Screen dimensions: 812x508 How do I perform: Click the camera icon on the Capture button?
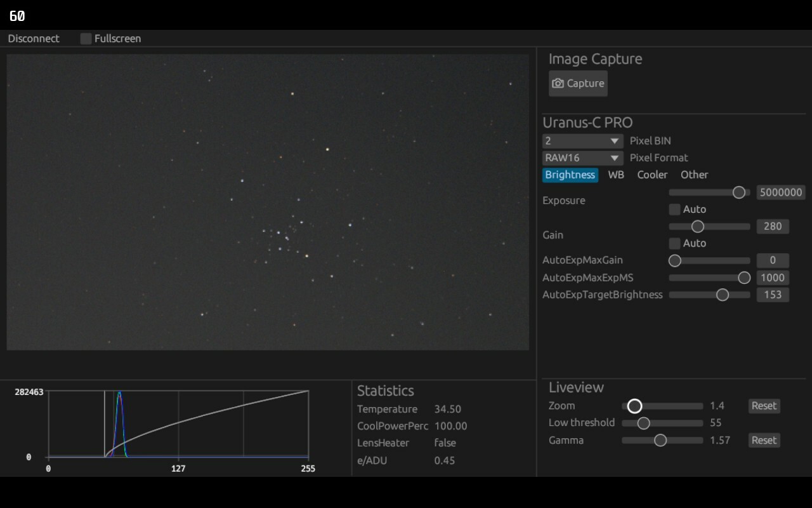(x=558, y=83)
